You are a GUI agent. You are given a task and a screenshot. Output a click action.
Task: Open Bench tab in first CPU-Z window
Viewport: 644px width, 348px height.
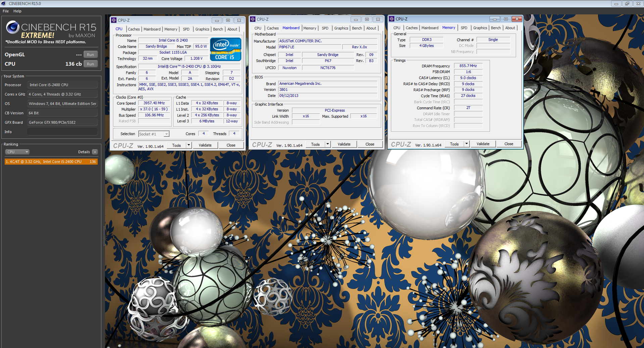click(218, 29)
